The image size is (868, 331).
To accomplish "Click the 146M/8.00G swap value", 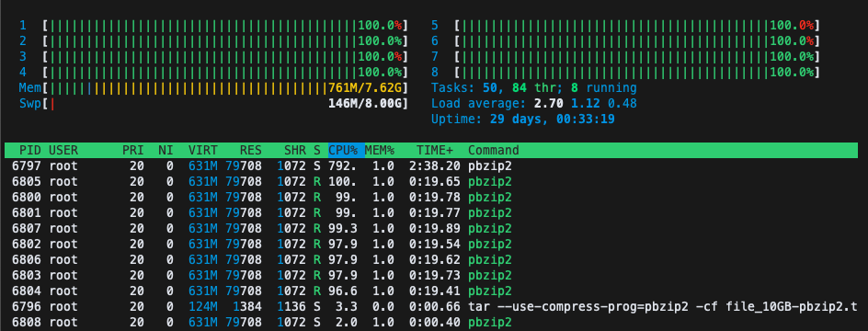I will [365, 104].
